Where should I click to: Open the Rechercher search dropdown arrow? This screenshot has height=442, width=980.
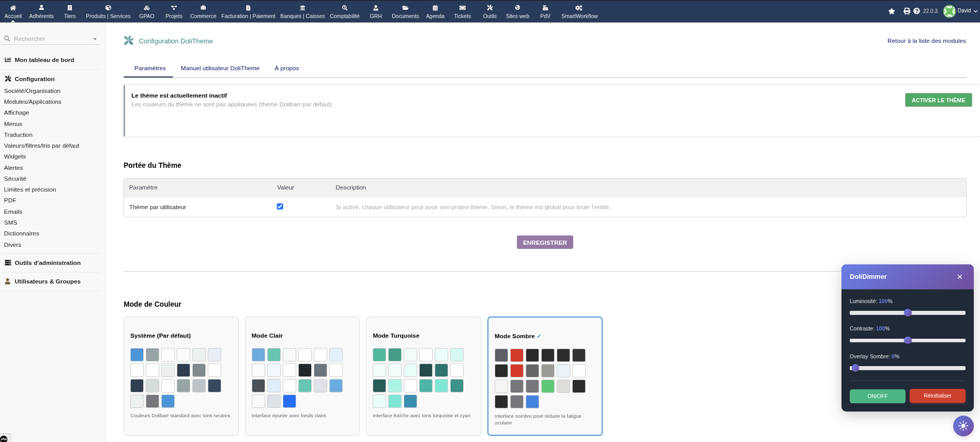point(95,39)
